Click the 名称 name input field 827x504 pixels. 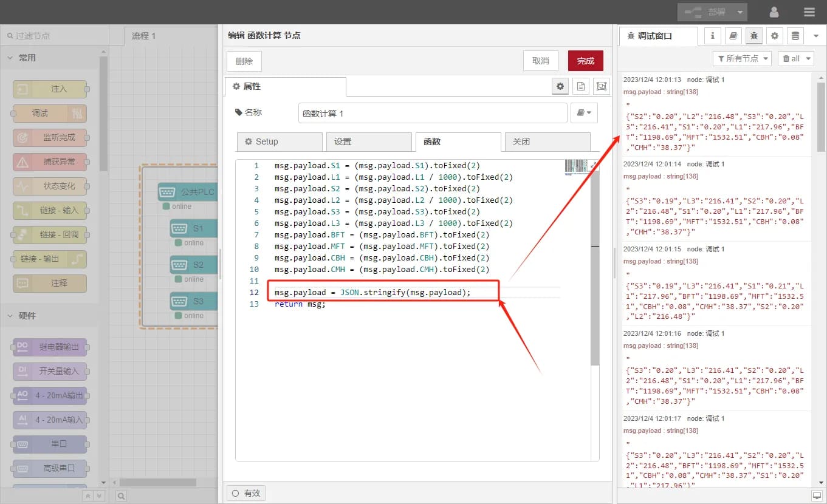click(x=431, y=114)
